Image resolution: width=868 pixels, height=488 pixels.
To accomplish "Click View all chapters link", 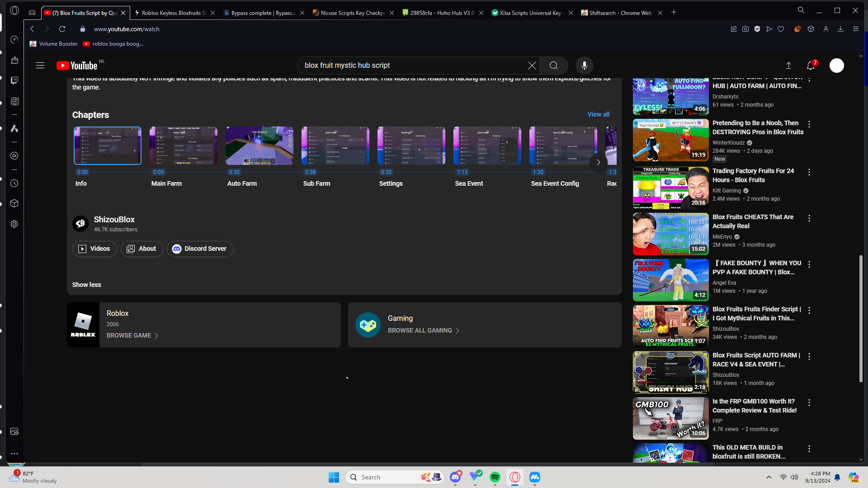I will [598, 115].
